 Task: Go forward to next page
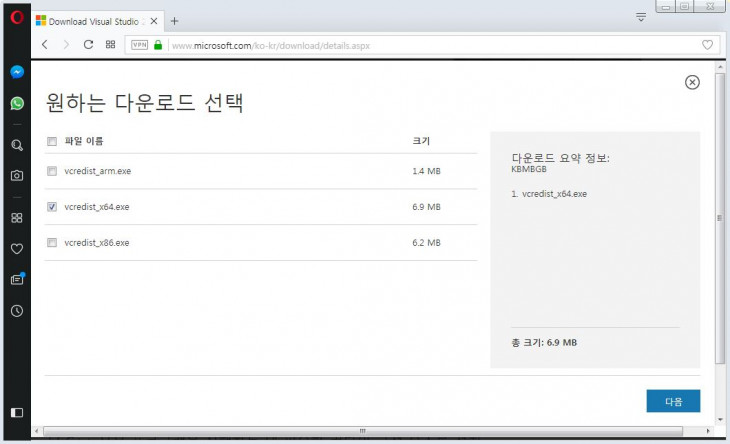click(x=66, y=45)
